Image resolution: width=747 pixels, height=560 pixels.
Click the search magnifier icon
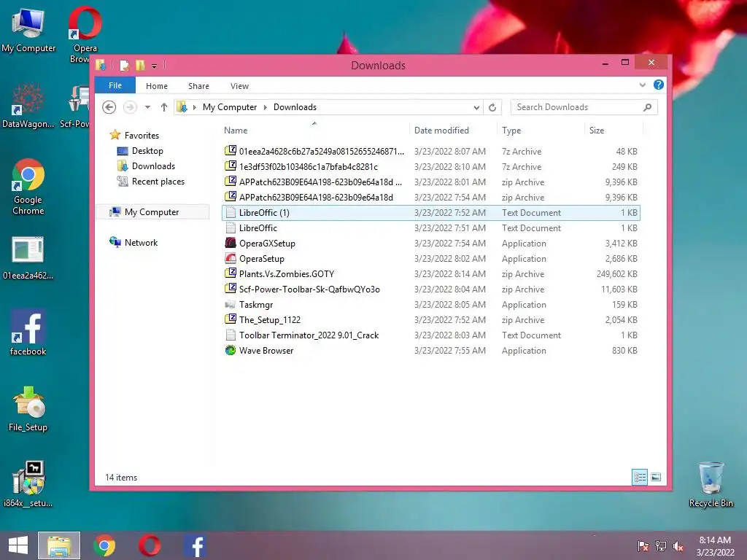(648, 107)
